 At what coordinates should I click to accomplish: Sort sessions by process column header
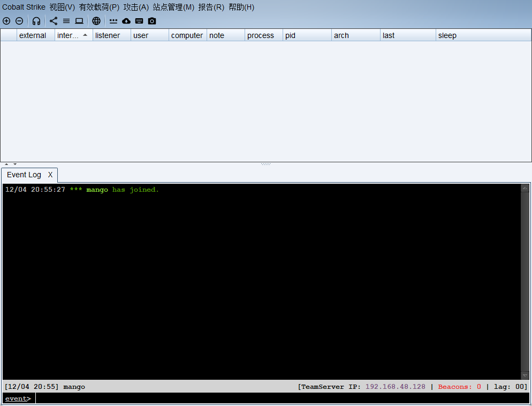click(264, 35)
